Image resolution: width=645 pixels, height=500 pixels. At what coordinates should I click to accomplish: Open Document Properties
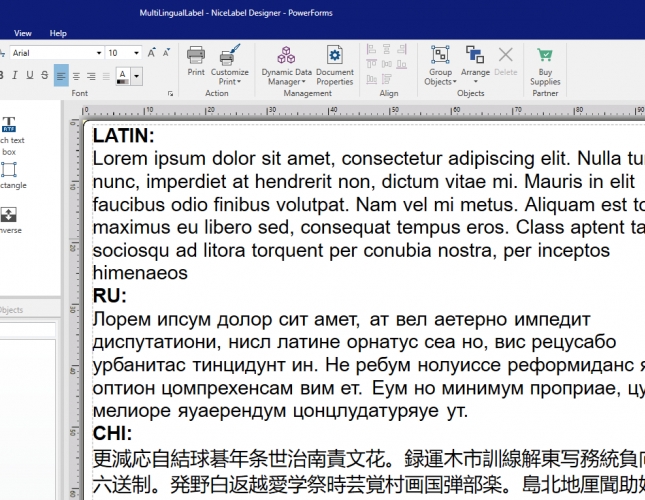pyautogui.click(x=335, y=62)
